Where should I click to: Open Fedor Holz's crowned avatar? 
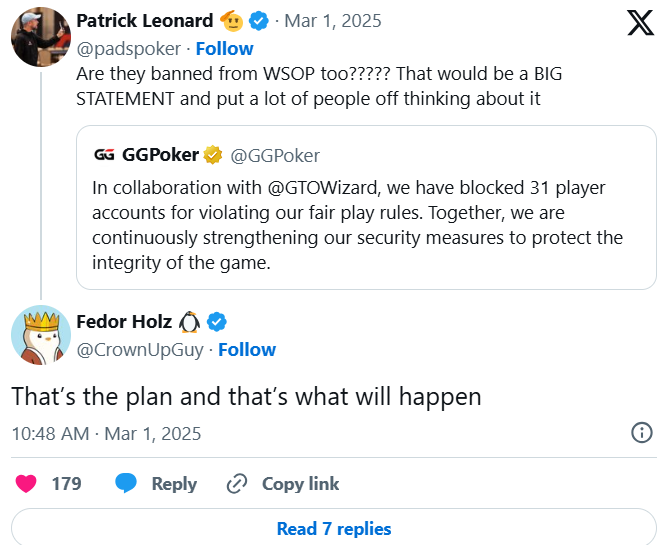[x=40, y=336]
